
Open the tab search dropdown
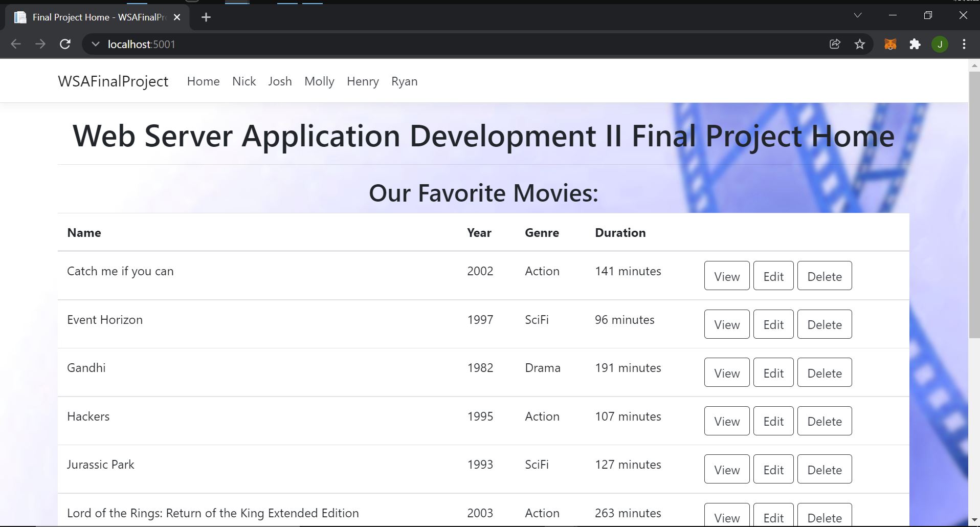[857, 15]
